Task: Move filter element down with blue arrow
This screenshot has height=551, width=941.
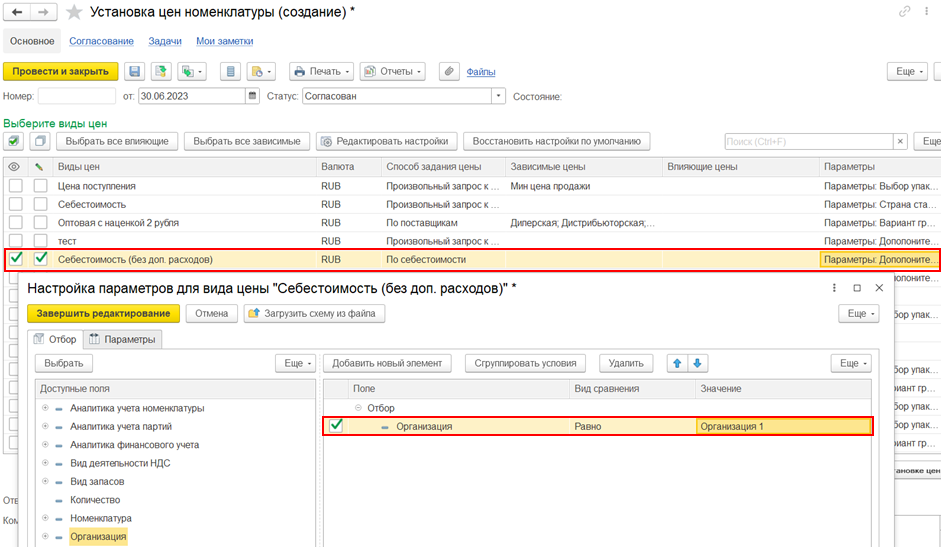Action: point(698,363)
